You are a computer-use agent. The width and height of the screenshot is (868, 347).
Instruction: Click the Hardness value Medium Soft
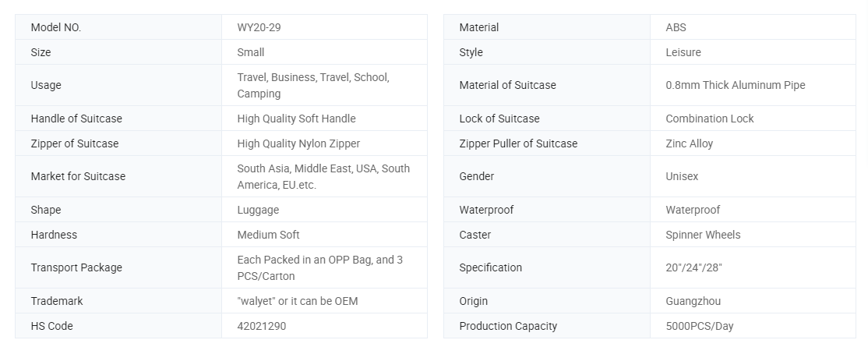[x=268, y=235]
